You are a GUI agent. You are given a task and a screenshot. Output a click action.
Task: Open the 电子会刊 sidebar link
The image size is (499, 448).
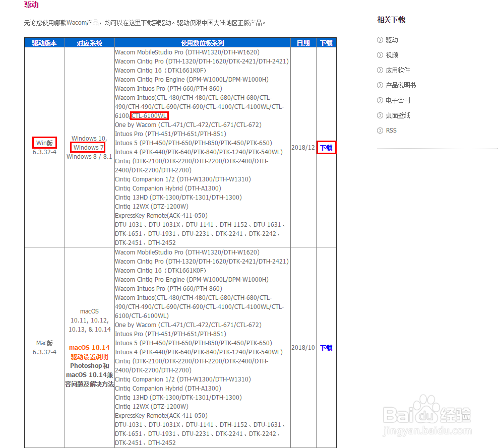point(398,101)
